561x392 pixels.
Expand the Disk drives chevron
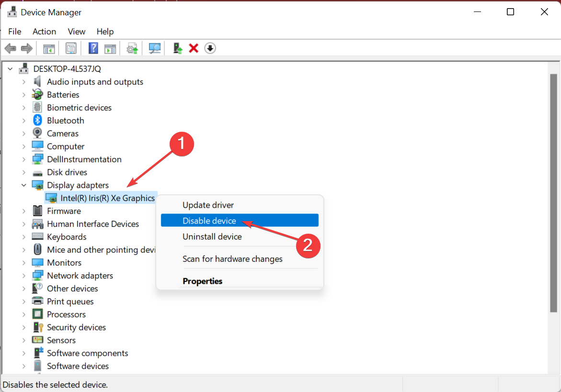tap(23, 172)
